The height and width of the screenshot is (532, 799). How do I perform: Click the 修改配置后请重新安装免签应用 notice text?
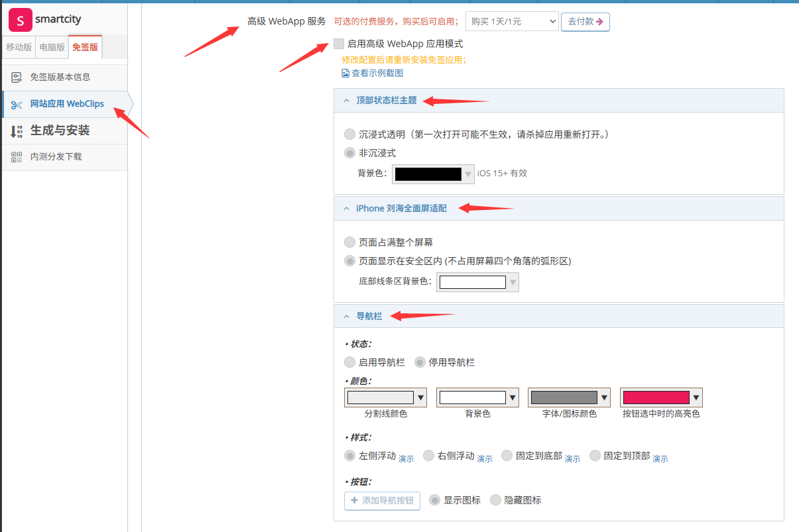coord(404,60)
